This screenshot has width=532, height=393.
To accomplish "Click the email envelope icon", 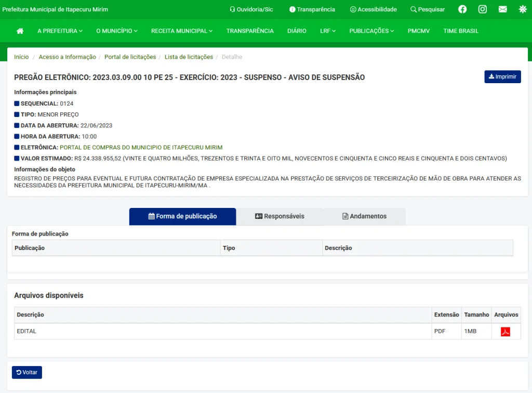I will (x=502, y=9).
